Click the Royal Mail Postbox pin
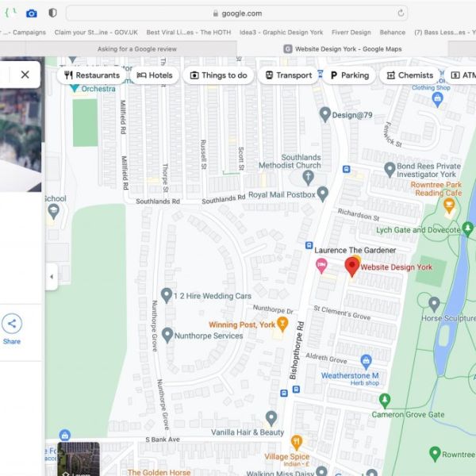The width and height of the screenshot is (476, 476). point(322,194)
